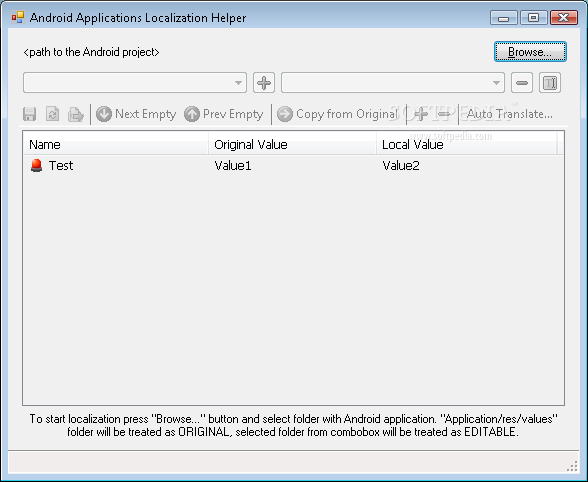Click the application icon in title bar
The height and width of the screenshot is (482, 588).
(x=18, y=18)
